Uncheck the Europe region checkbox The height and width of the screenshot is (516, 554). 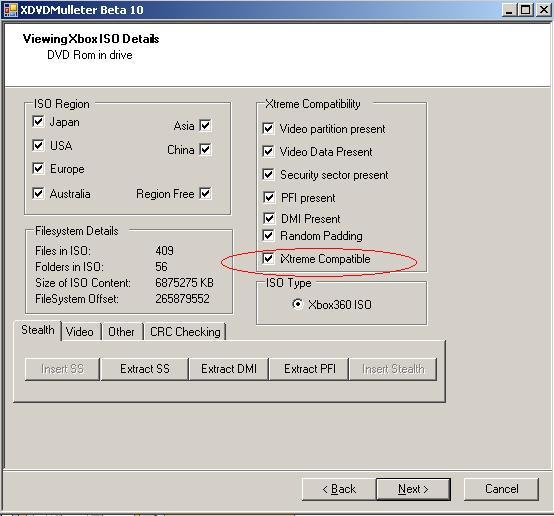(x=38, y=168)
